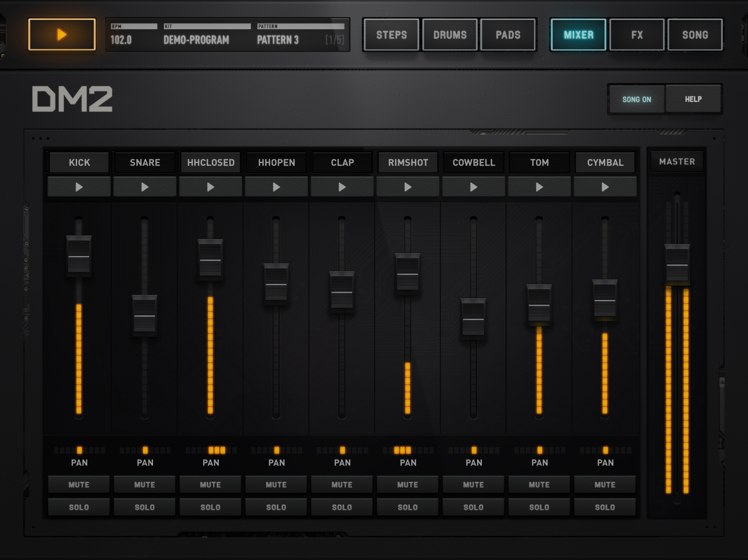Mute the TOM channel
Viewport: 748px width, 560px height.
tap(539, 484)
